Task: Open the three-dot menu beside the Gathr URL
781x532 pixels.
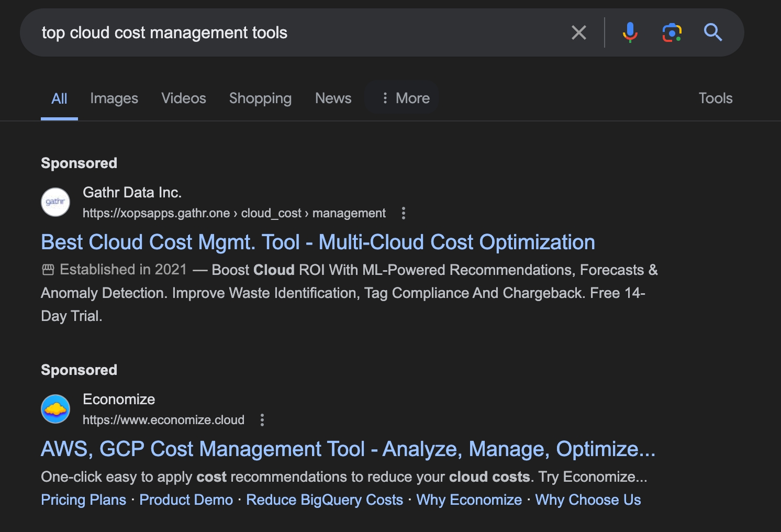Action: coord(403,213)
